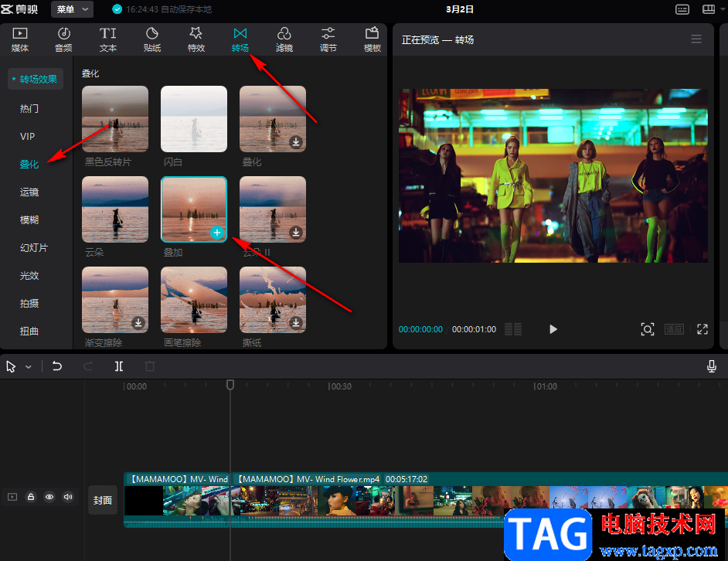Redo the last undone action
Image resolution: width=728 pixels, height=561 pixels.
(88, 366)
